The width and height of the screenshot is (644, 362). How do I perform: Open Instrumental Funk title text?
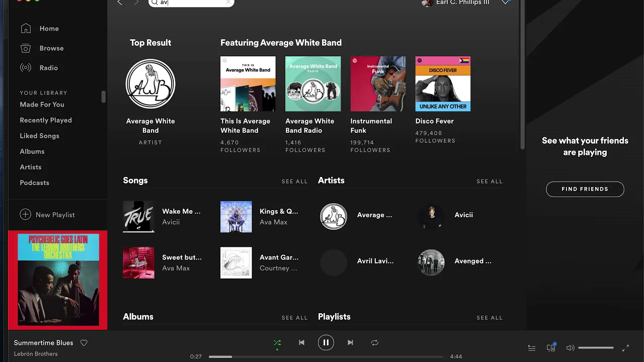tap(371, 126)
